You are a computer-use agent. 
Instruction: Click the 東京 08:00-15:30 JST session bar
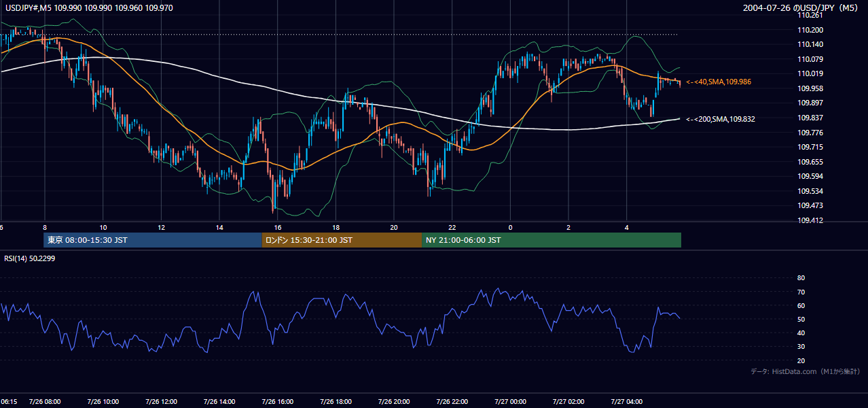click(x=153, y=240)
